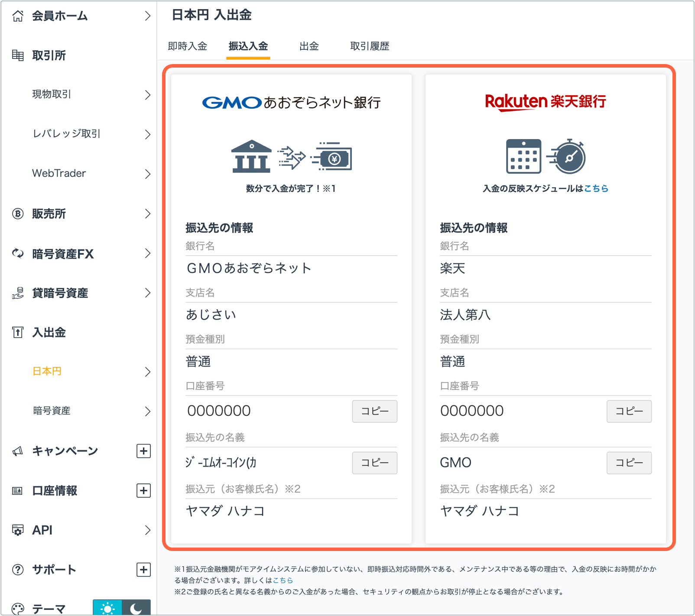Open the 即時入金 tab
The height and width of the screenshot is (616, 695).
[188, 46]
